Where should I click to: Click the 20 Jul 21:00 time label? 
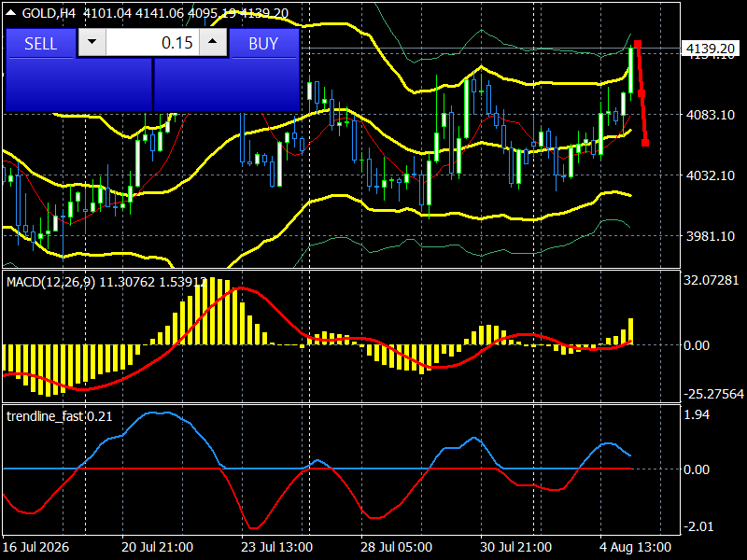click(x=157, y=547)
